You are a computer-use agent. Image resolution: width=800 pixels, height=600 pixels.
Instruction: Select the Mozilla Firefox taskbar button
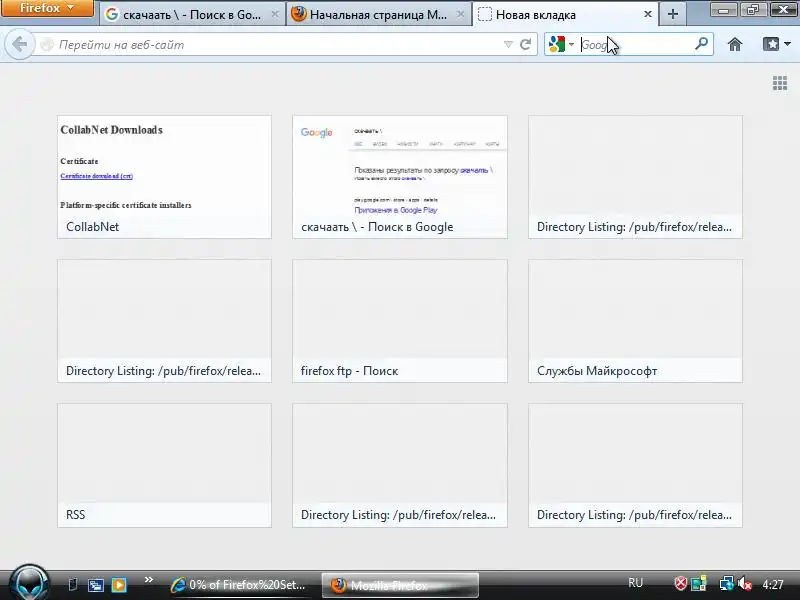pyautogui.click(x=400, y=585)
